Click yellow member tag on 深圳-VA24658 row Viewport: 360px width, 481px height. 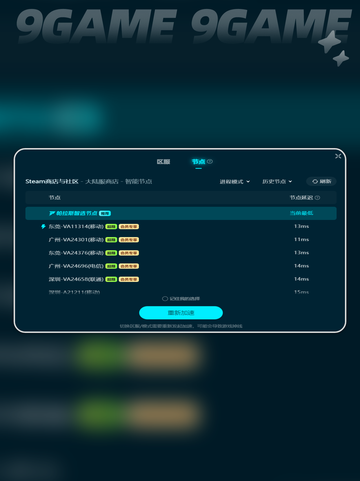129,279
